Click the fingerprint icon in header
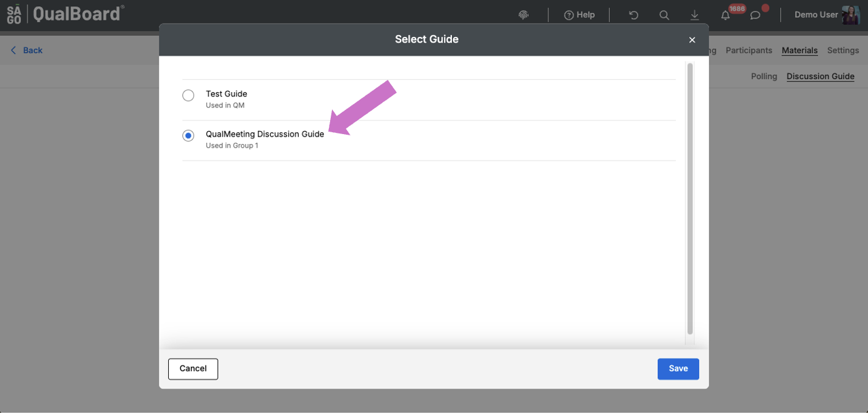Image resolution: width=868 pixels, height=414 pixels. (524, 15)
